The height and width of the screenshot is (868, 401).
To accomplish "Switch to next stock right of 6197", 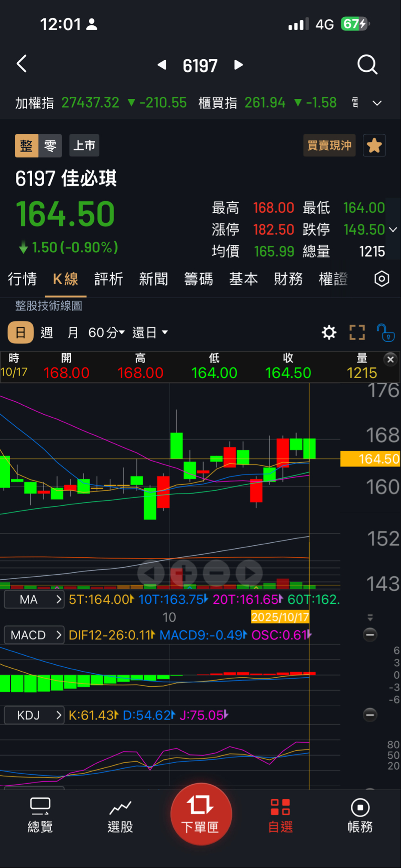I will pyautogui.click(x=238, y=65).
